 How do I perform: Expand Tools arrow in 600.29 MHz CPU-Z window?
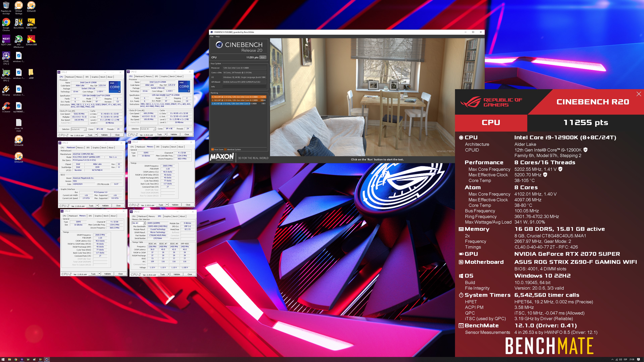[166, 134]
